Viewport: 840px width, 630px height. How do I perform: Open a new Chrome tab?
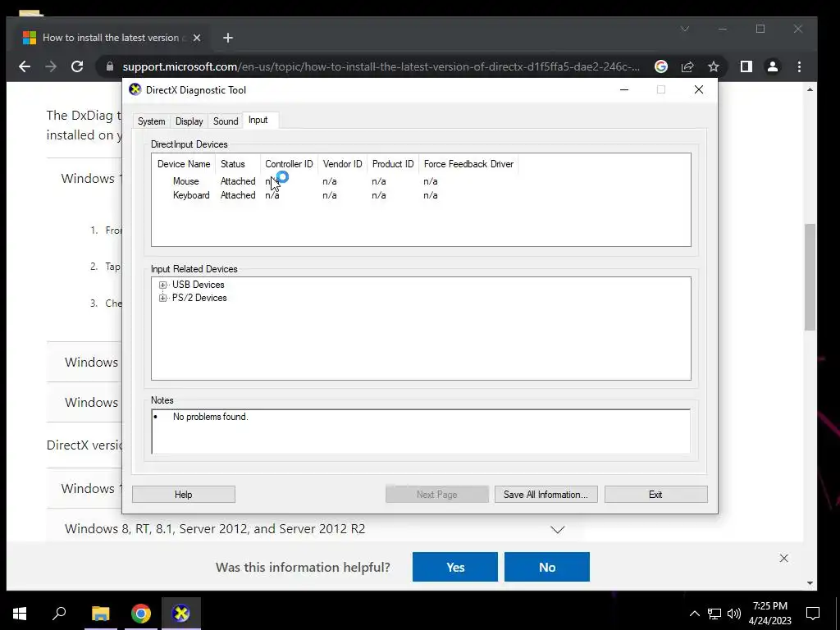[228, 38]
